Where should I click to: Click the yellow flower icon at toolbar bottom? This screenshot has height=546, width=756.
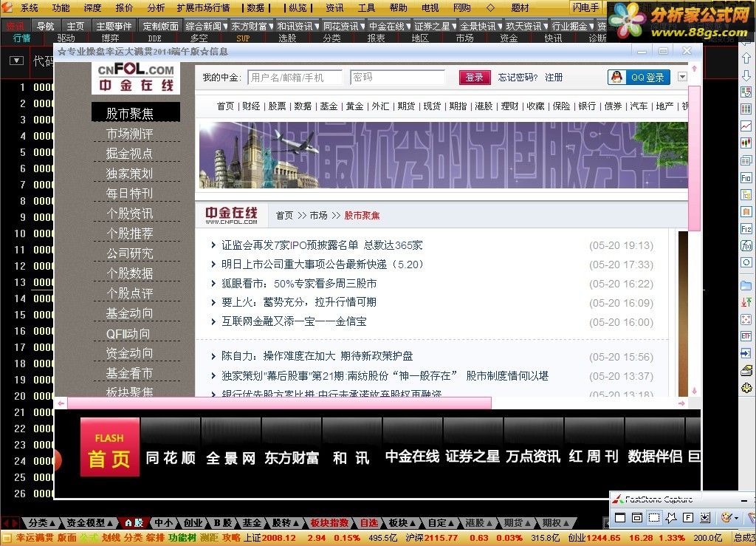[746, 388]
